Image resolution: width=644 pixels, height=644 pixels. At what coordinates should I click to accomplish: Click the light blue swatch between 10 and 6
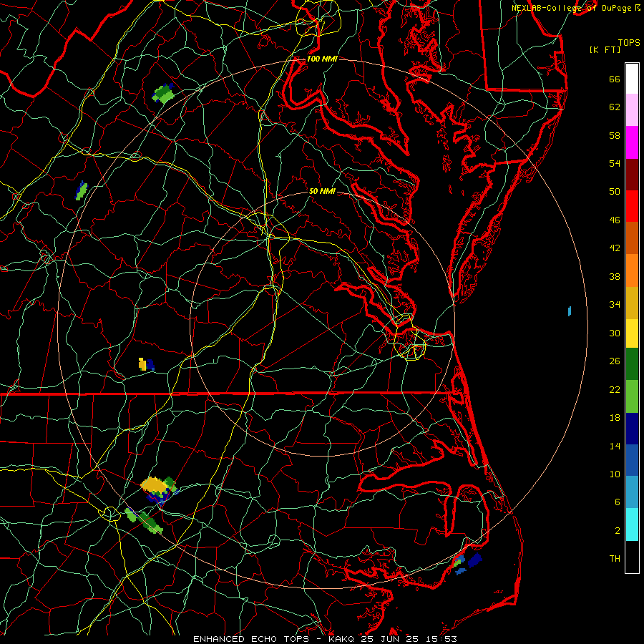click(632, 492)
